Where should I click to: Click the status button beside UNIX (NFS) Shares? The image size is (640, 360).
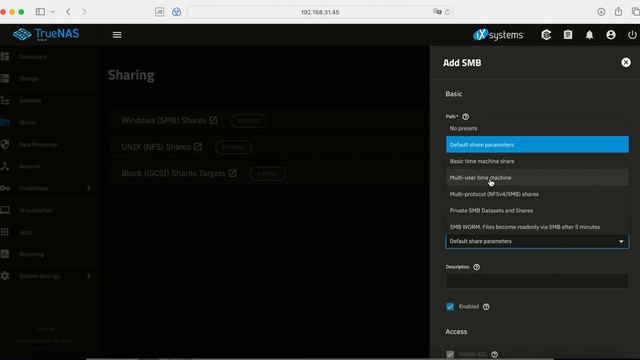coord(233,147)
